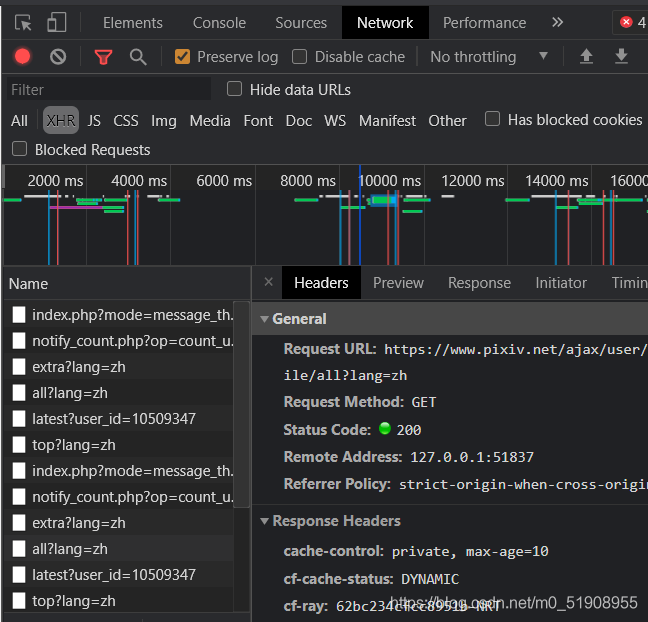Filter requests by WS

pos(335,121)
